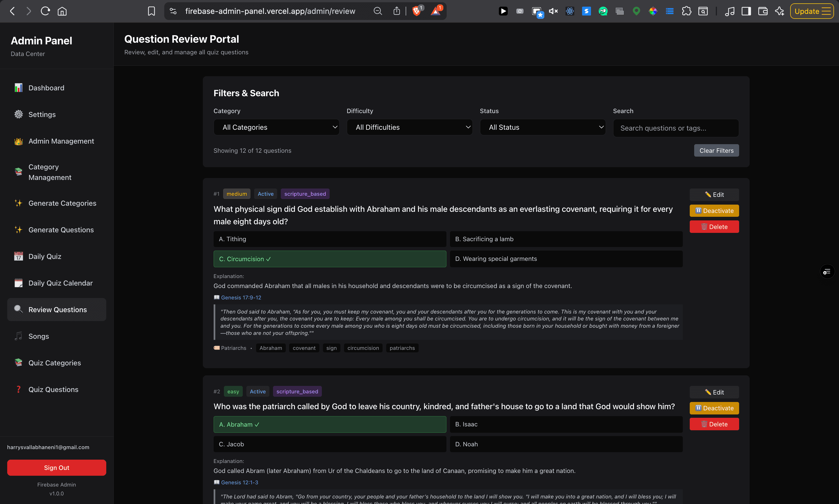Open Settings via the gear icon
This screenshot has width=839, height=504.
18,114
